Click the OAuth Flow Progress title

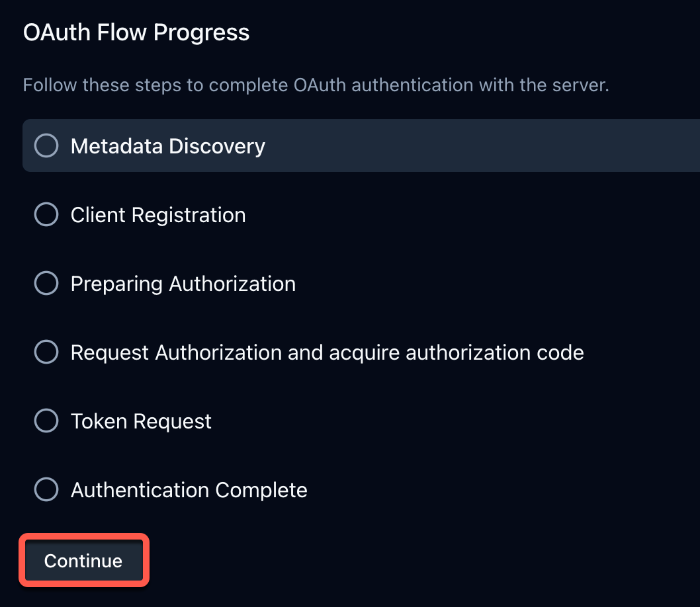pyautogui.click(x=136, y=32)
